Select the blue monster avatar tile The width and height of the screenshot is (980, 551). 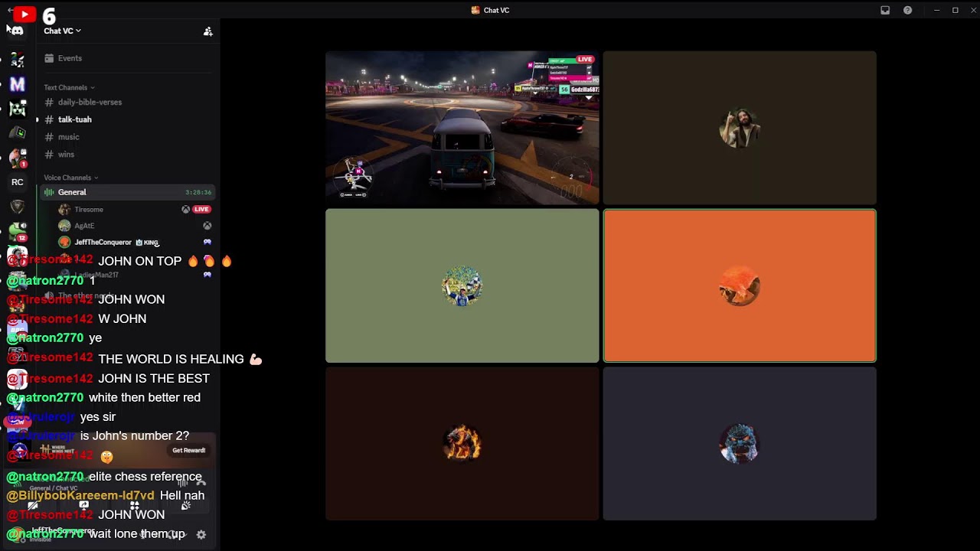click(740, 444)
